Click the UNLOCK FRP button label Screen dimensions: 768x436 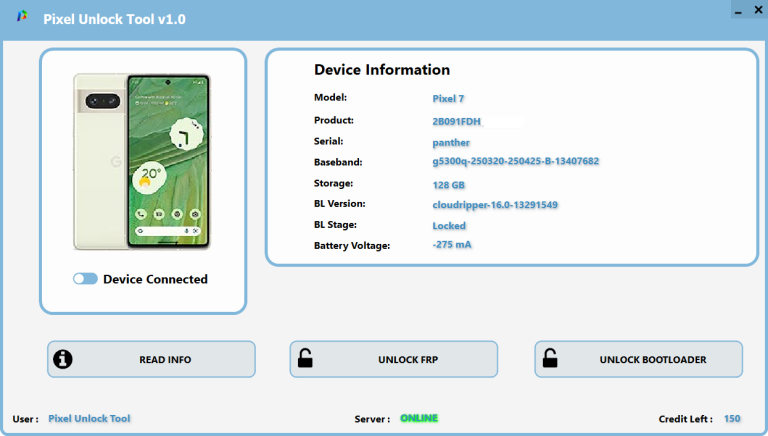coord(408,360)
